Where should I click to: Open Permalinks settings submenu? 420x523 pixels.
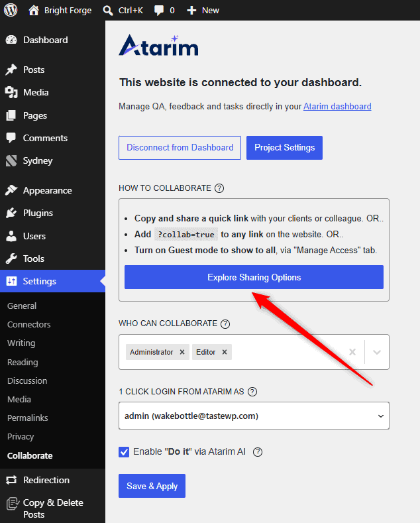(x=28, y=418)
